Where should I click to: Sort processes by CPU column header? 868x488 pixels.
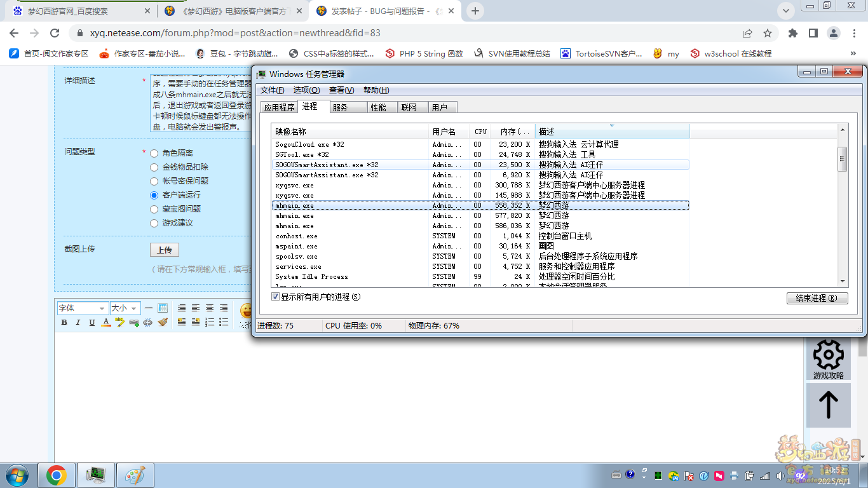point(480,132)
